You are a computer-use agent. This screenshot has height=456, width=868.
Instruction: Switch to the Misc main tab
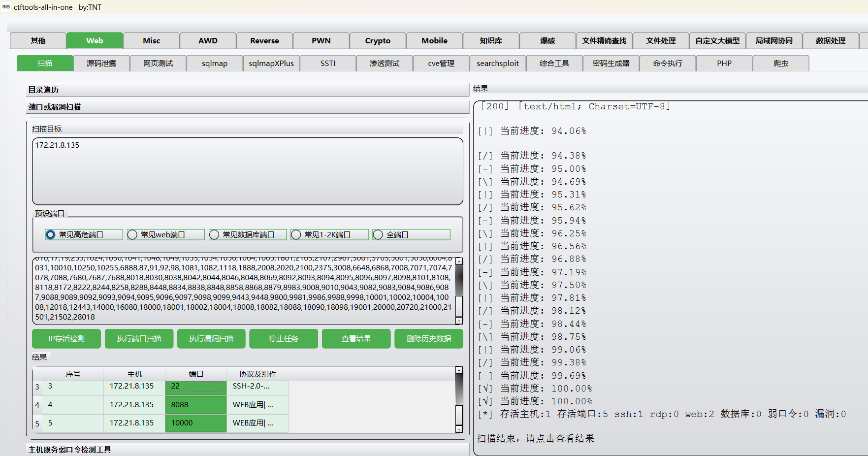tap(151, 40)
